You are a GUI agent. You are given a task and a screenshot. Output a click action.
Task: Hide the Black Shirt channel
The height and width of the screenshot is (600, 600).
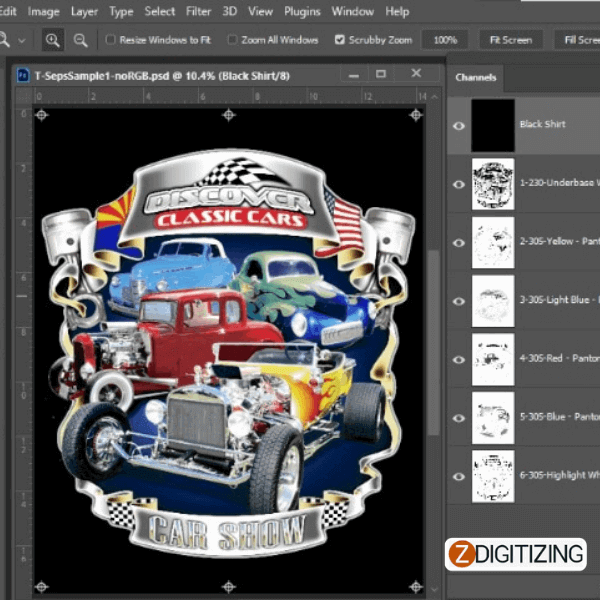pos(459,126)
